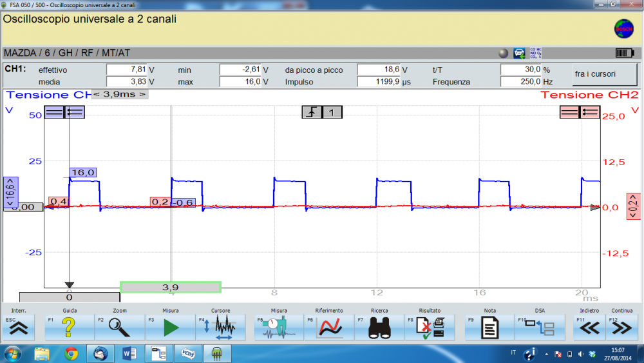Screen dimensions: 644x363
Task: Add a Nota with document icon
Action: pyautogui.click(x=489, y=328)
